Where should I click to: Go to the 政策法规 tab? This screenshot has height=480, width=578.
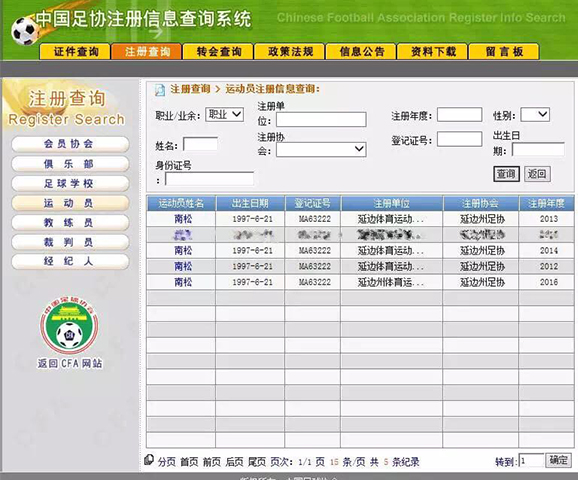(x=290, y=52)
